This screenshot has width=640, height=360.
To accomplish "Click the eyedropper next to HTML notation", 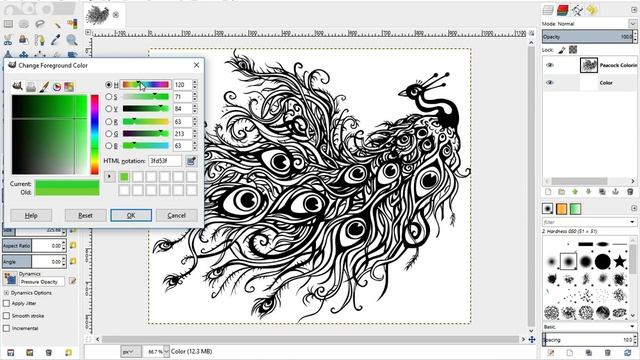I will 191,161.
